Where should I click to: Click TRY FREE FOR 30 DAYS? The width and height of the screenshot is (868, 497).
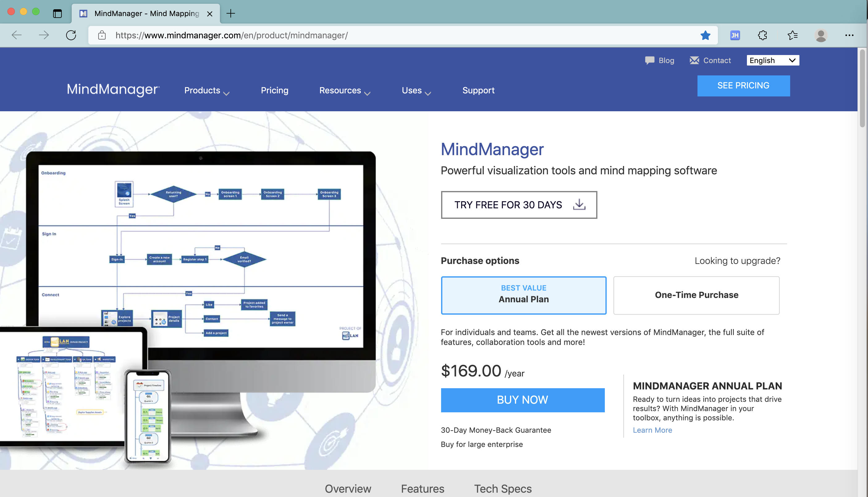tap(519, 205)
